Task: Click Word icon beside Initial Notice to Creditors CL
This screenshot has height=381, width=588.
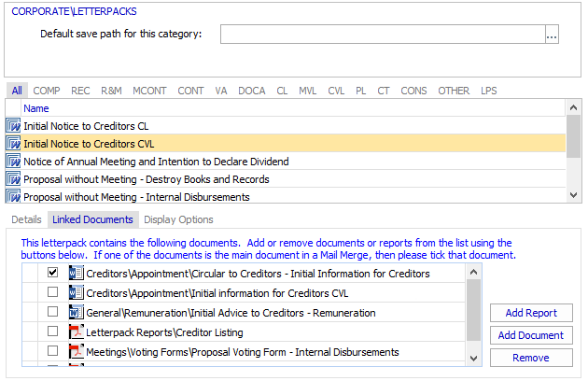Action: 14,126
